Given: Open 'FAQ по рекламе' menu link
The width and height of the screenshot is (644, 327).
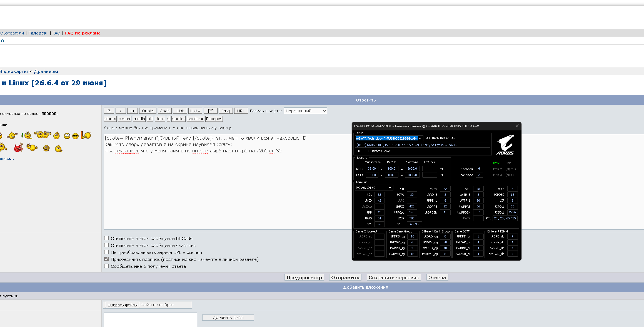Looking at the screenshot, I should (x=83, y=33).
